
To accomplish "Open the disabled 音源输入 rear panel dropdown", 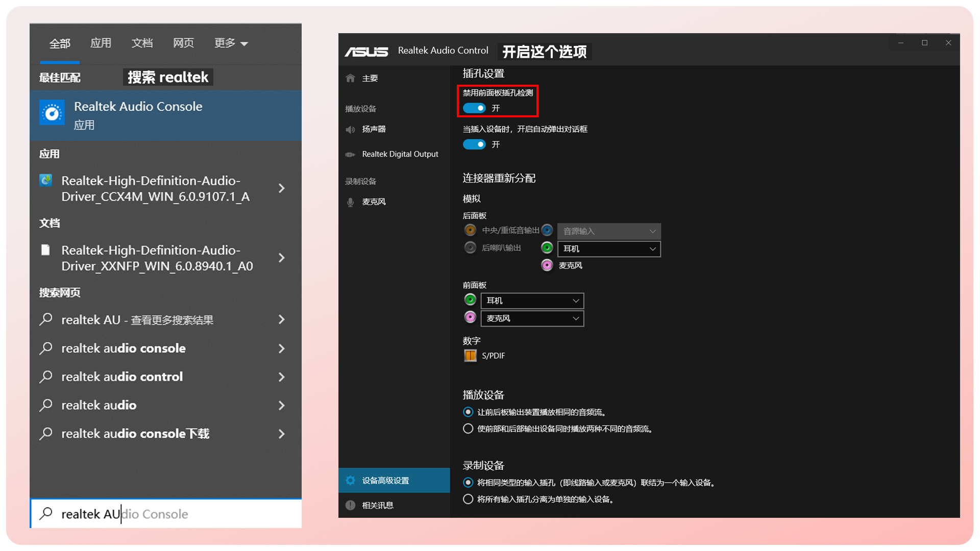I will pyautogui.click(x=609, y=231).
